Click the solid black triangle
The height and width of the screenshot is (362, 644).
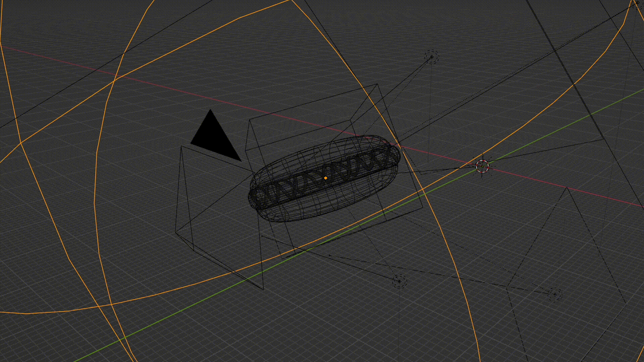click(215, 137)
